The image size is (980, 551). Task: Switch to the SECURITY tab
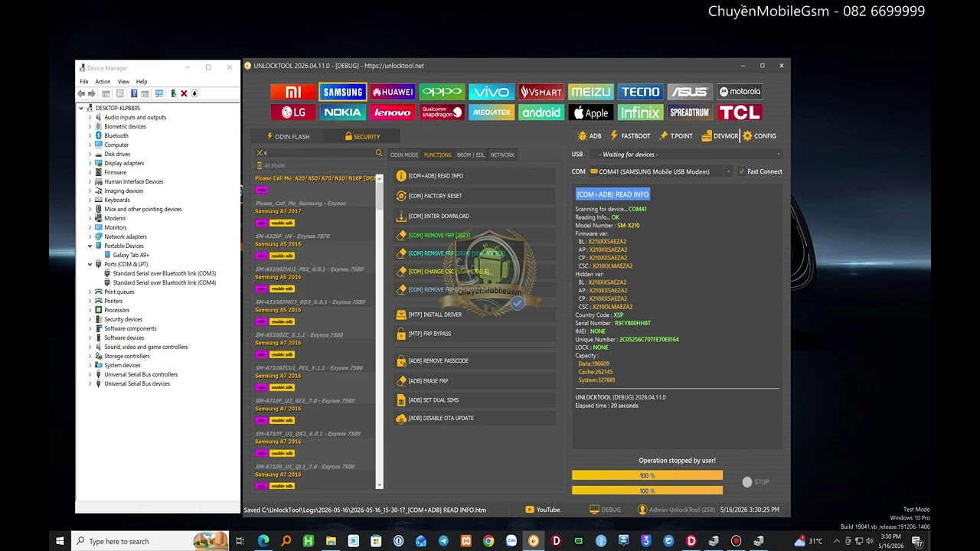coord(362,136)
